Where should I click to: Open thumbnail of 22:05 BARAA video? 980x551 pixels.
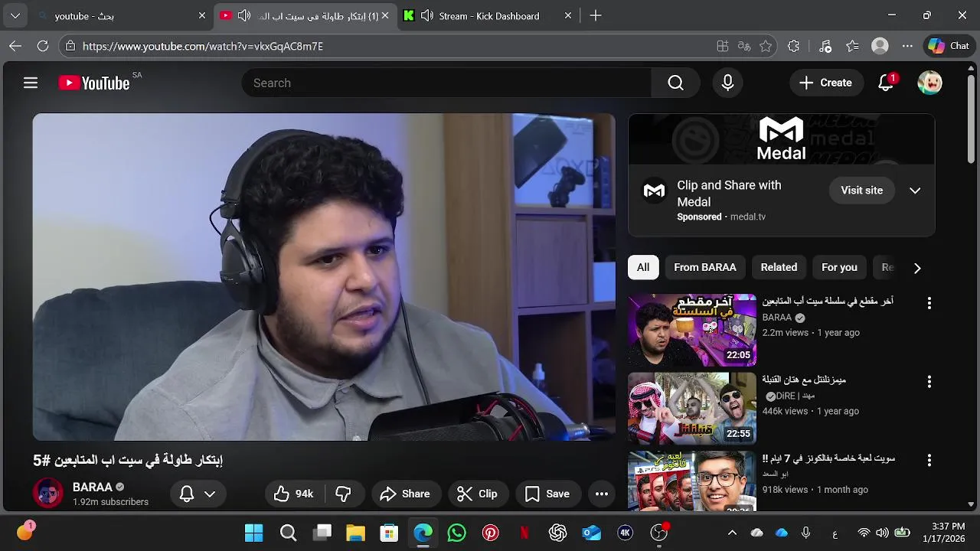pos(692,330)
